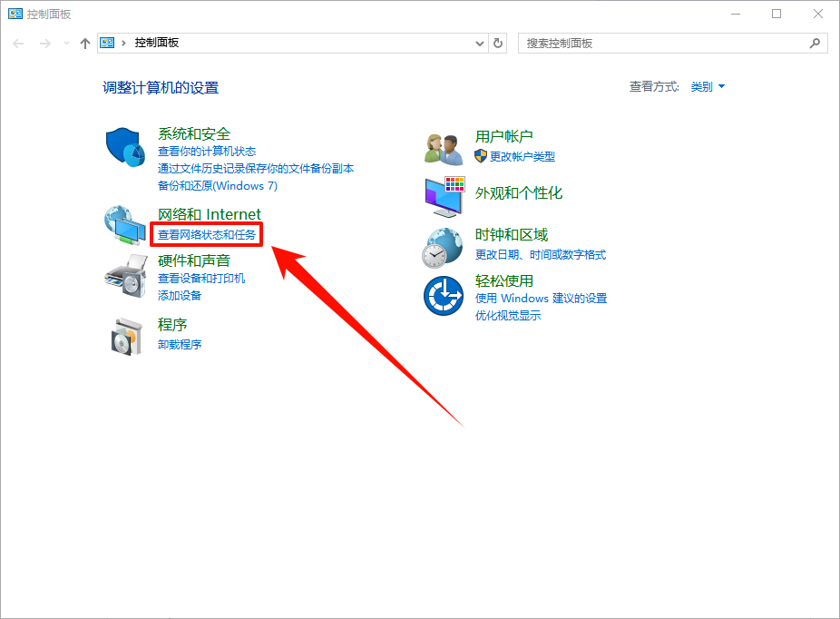Click the search magnifier icon
Viewport: 840px width, 619px height.
tap(815, 43)
